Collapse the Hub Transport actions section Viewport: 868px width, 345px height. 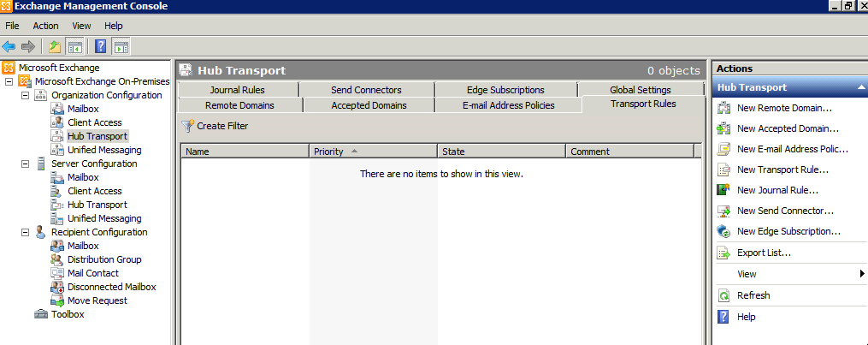coord(861,87)
